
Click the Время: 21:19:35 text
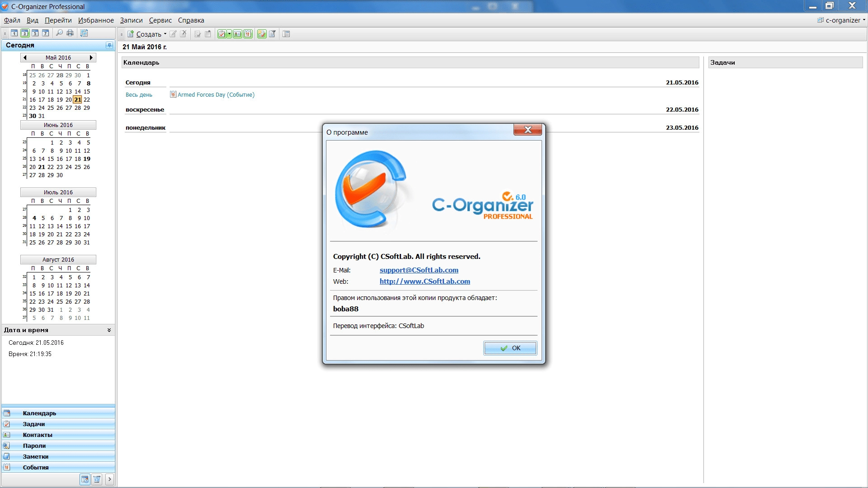point(30,354)
